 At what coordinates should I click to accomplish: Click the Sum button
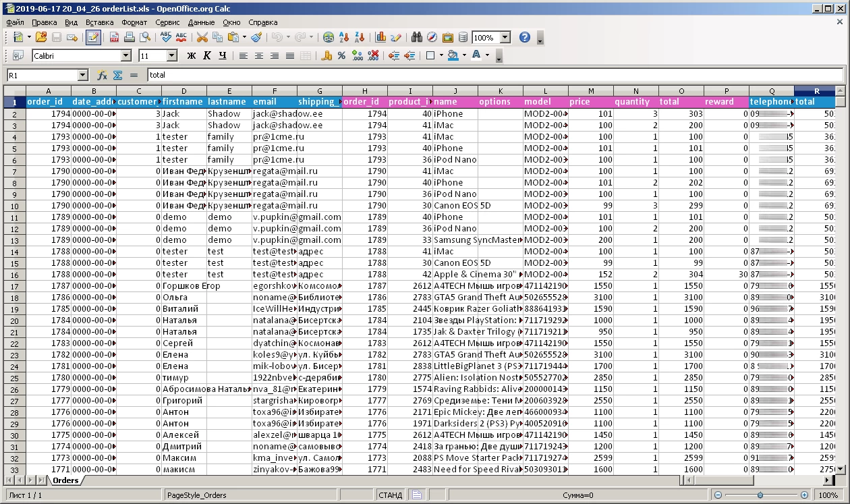(117, 75)
